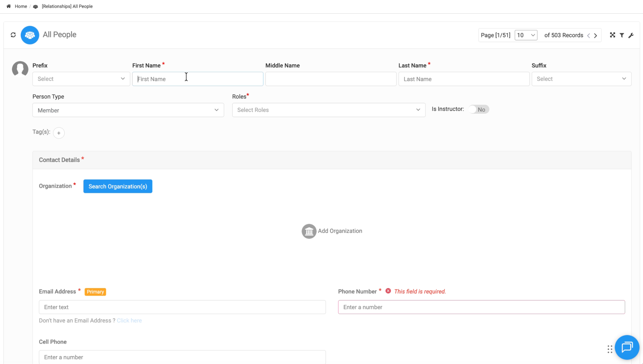Open the Prefix select dropdown
Screen dimensions: 643x364
tap(81, 79)
